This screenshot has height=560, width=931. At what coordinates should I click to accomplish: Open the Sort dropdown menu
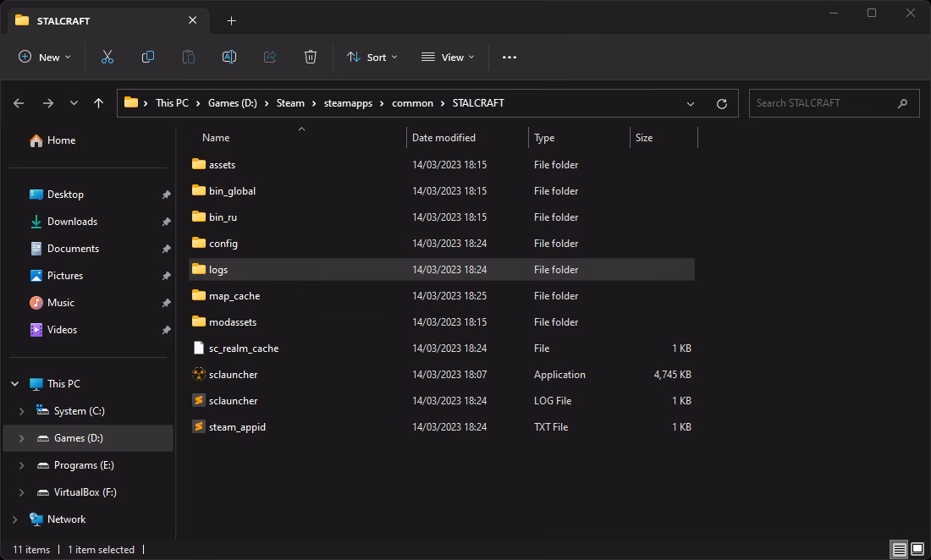372,57
